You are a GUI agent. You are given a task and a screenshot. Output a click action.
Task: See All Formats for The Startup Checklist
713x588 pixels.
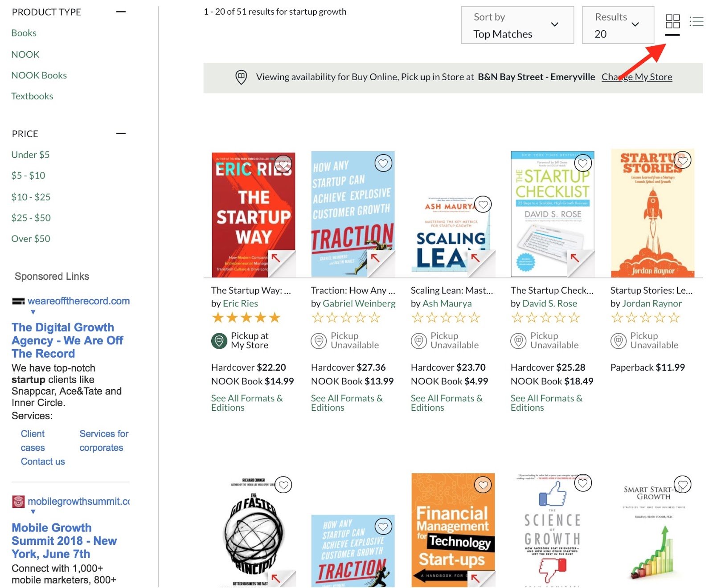546,403
